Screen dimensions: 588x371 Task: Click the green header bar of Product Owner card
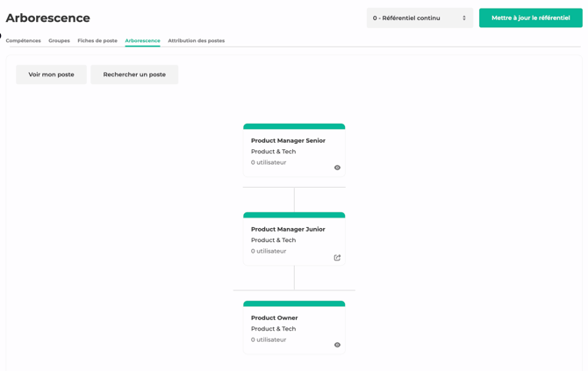point(294,303)
